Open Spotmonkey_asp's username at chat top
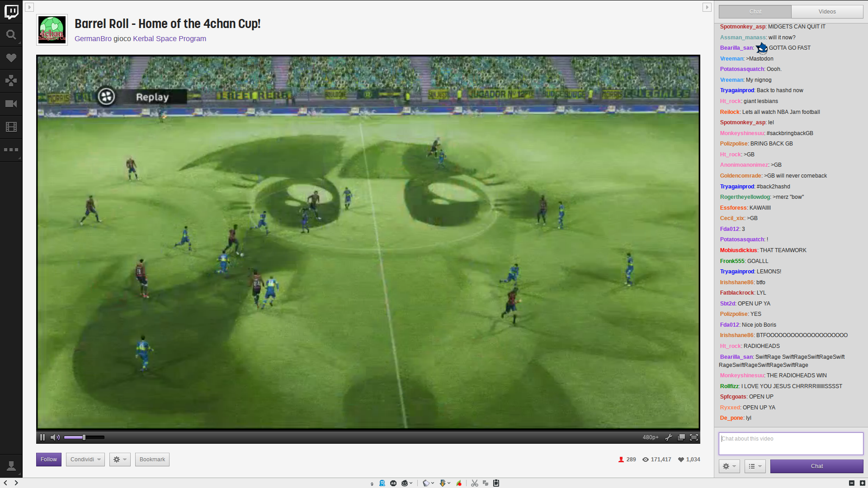 [743, 27]
